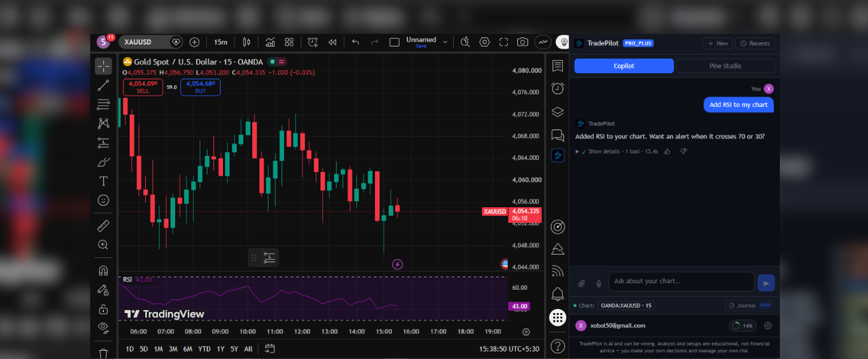This screenshot has height=359, width=868.
Task: Open the chats panel in sidebar
Action: pyautogui.click(x=557, y=135)
